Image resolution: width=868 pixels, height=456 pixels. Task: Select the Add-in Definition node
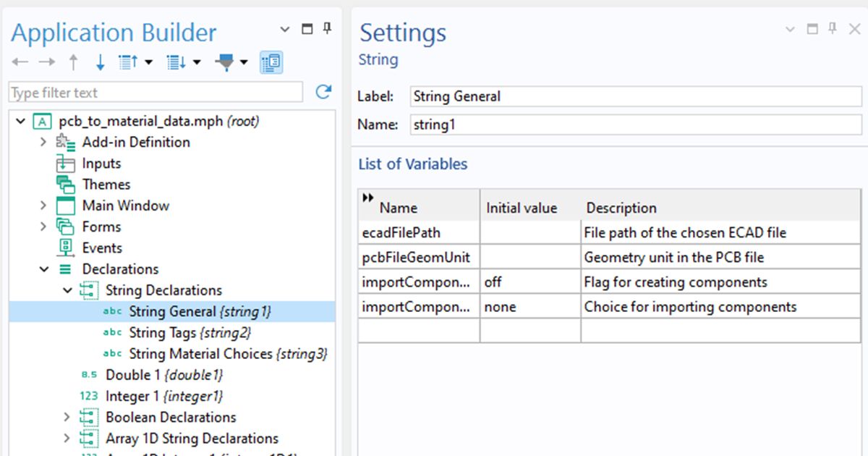point(130,142)
